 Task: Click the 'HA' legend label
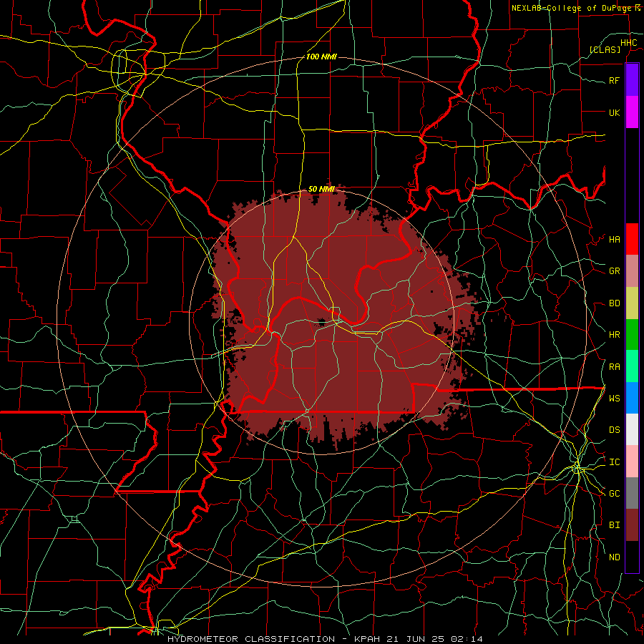[x=615, y=240]
